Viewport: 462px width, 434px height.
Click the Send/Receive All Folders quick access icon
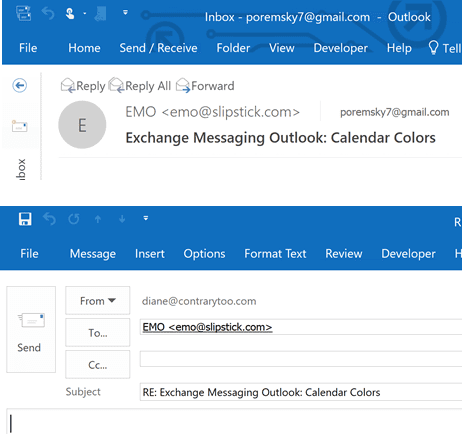(23, 13)
